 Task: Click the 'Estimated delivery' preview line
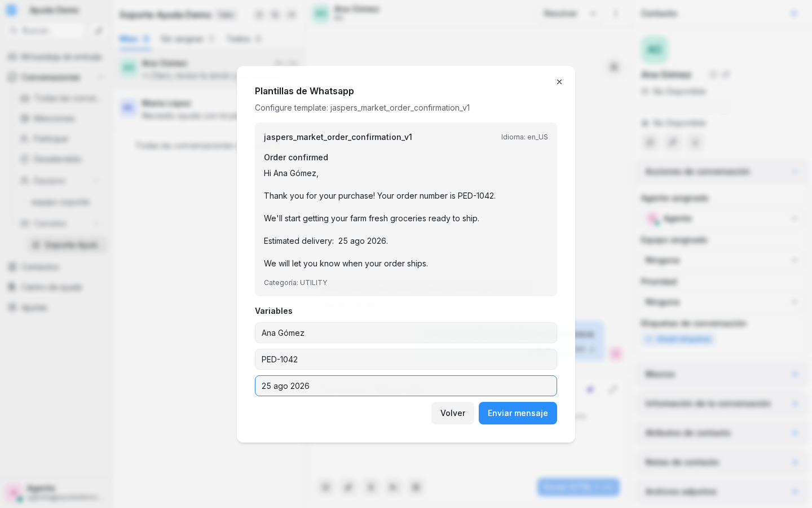(x=326, y=241)
